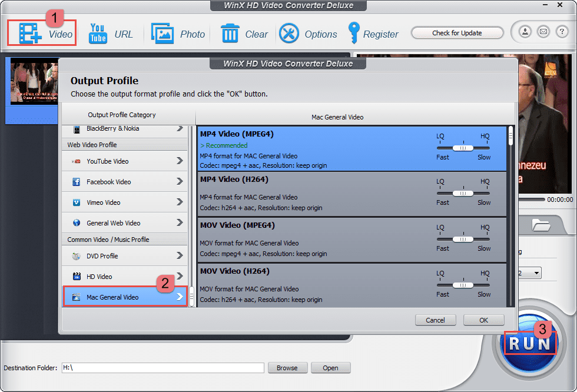Select the MOV Video (MPEG4) profile

pyautogui.click(x=352, y=240)
